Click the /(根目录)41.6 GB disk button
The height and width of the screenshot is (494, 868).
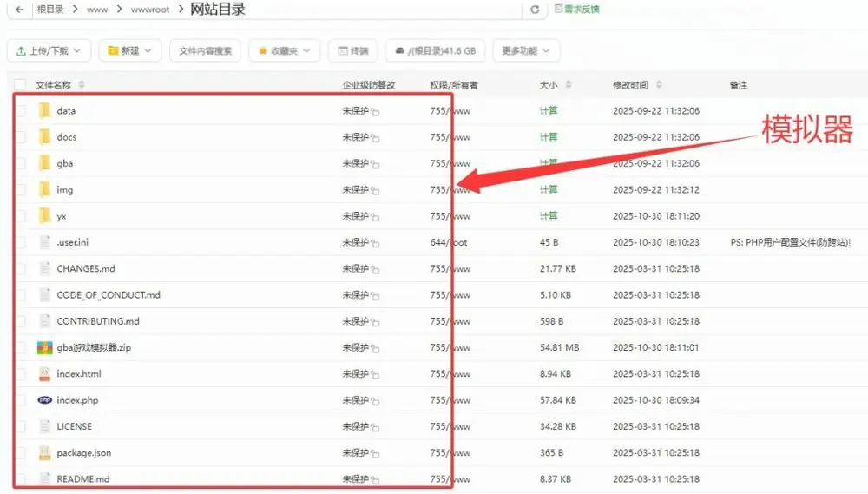[435, 51]
